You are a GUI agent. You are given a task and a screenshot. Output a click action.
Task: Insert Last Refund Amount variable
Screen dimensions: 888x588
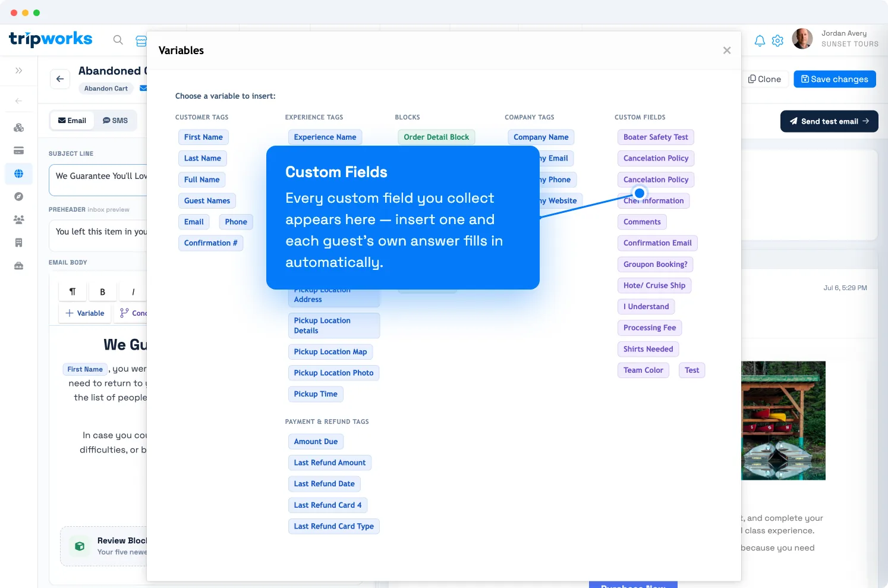tap(330, 463)
